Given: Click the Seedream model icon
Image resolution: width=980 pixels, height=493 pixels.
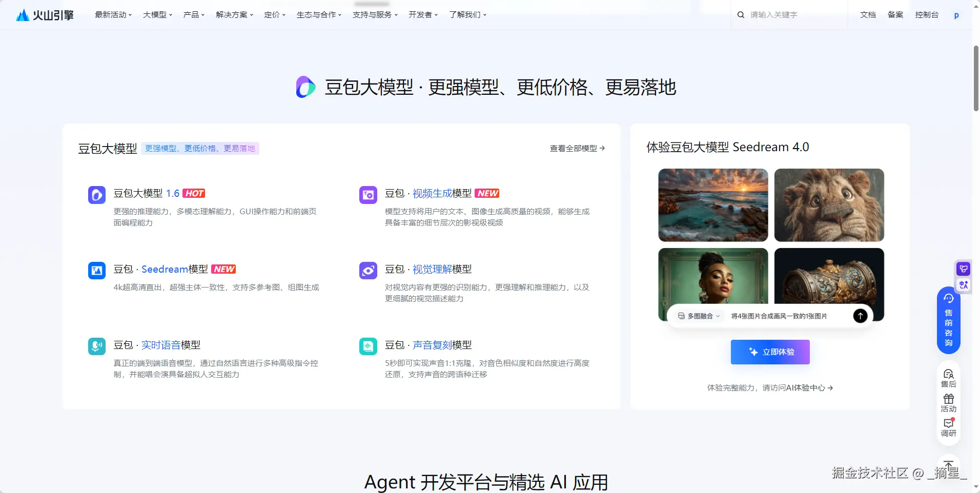Looking at the screenshot, I should (96, 271).
